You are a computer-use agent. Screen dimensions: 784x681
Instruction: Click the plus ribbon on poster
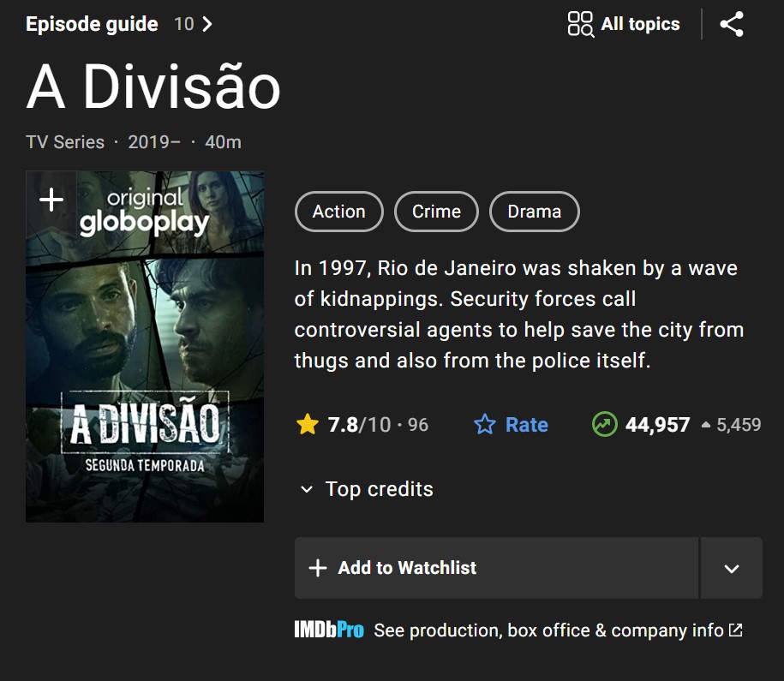point(51,200)
